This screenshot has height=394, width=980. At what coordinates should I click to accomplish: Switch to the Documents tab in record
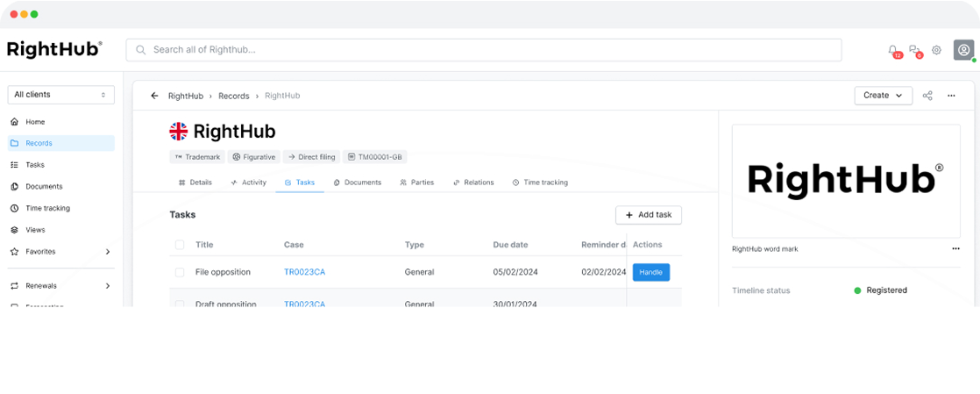coord(358,183)
